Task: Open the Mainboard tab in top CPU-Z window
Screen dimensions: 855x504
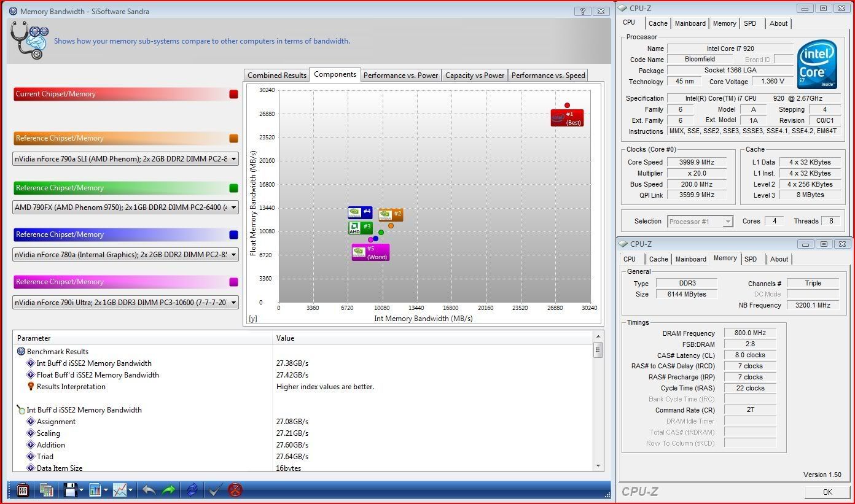Action: point(690,23)
